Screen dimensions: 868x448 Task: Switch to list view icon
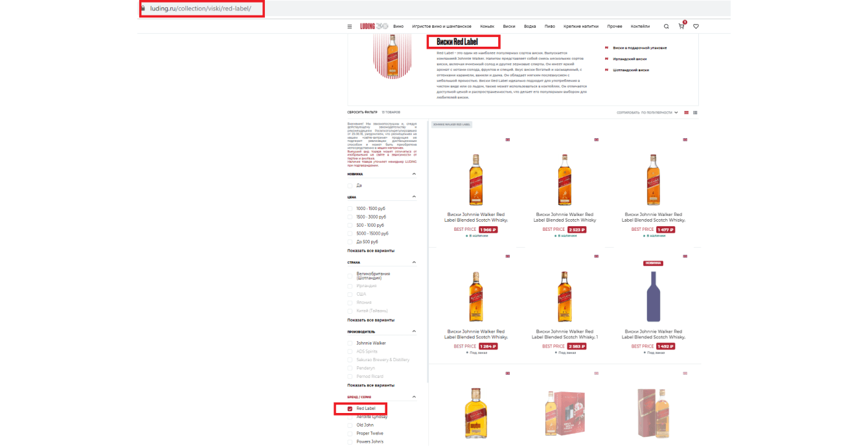coord(695,112)
